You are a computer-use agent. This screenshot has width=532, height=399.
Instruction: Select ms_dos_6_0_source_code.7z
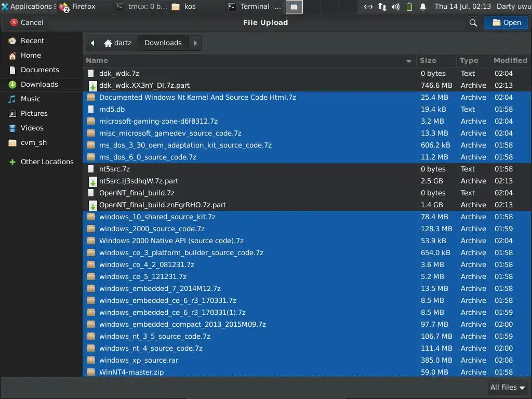pos(307,157)
